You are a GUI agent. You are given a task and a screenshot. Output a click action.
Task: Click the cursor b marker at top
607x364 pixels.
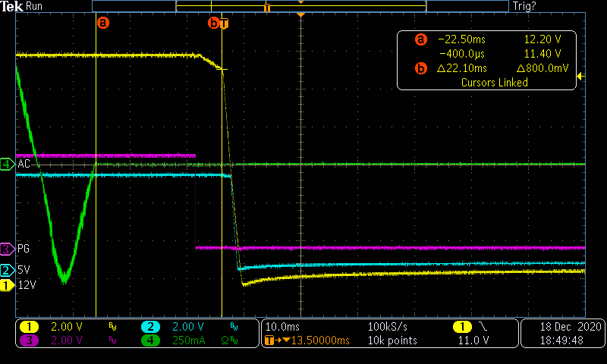214,23
